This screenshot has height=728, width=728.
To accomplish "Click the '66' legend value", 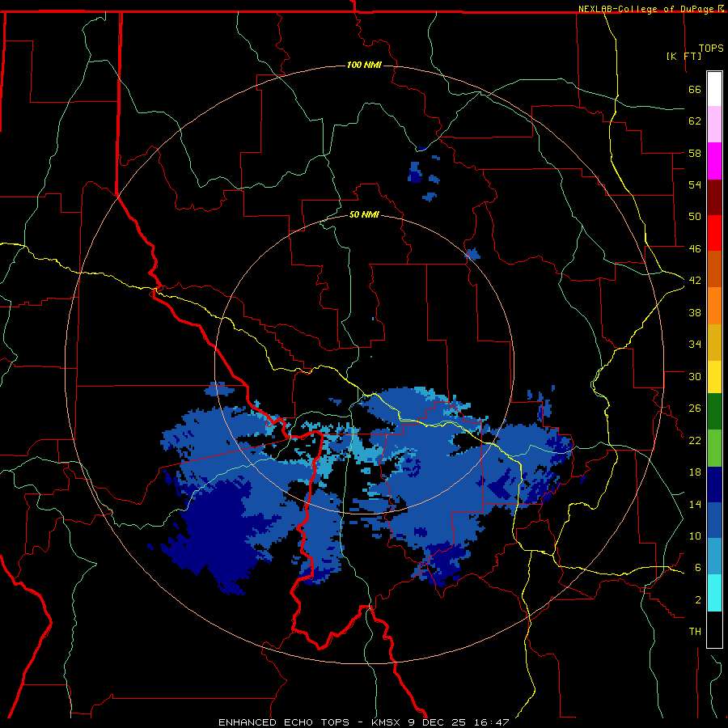I will pos(695,89).
